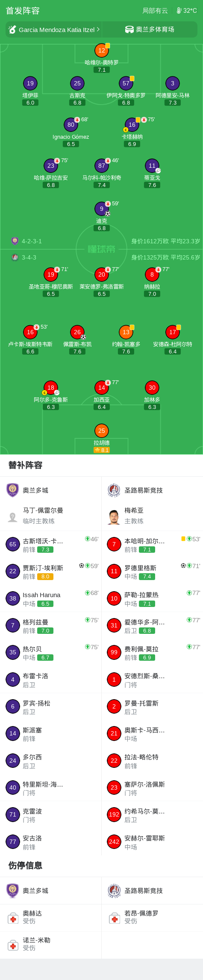
Task: Expand referee Garcia Mendoza Katia Itzel details
Action: [54, 29]
